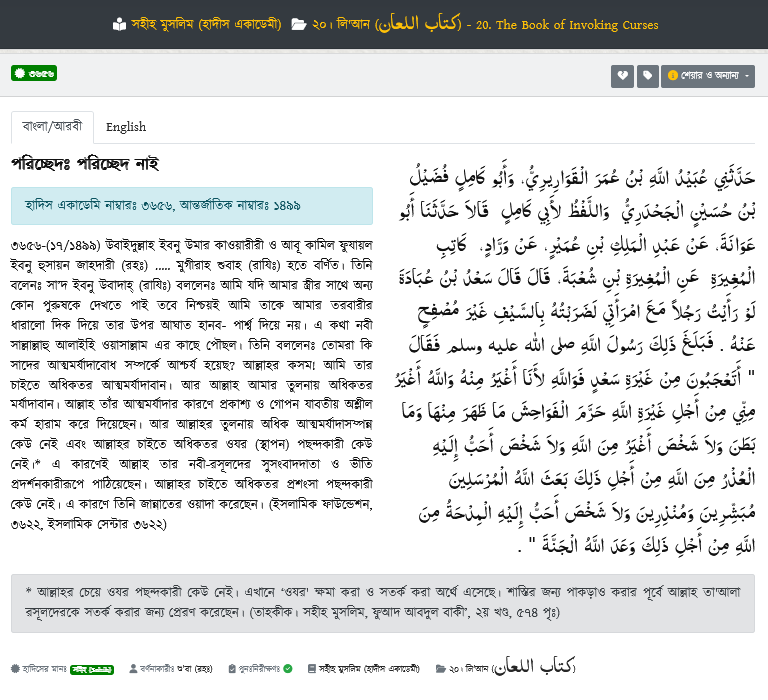The width and height of the screenshot is (768, 700).
Task: Click the tag icon button
Action: coord(648,76)
